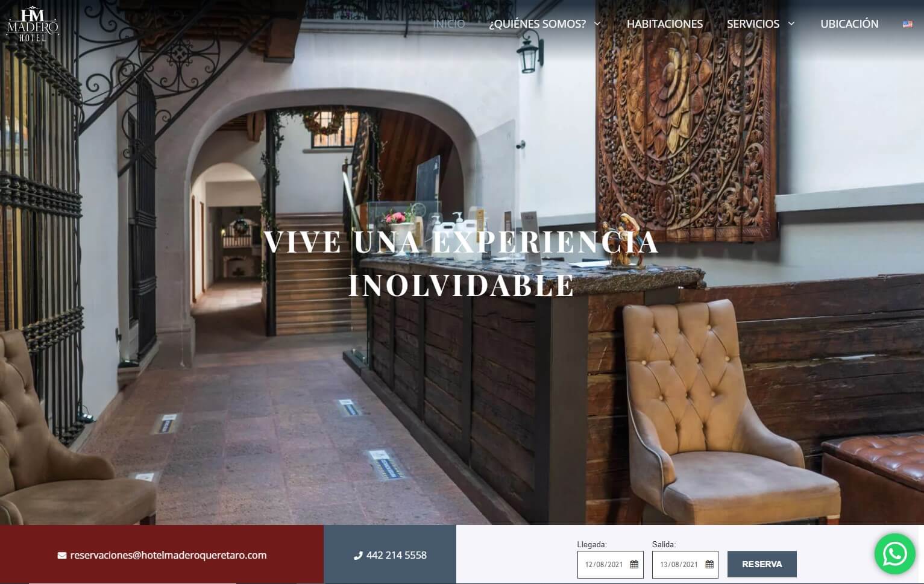
Task: Open the ¿Quiénes Somos? menu
Action: click(537, 24)
